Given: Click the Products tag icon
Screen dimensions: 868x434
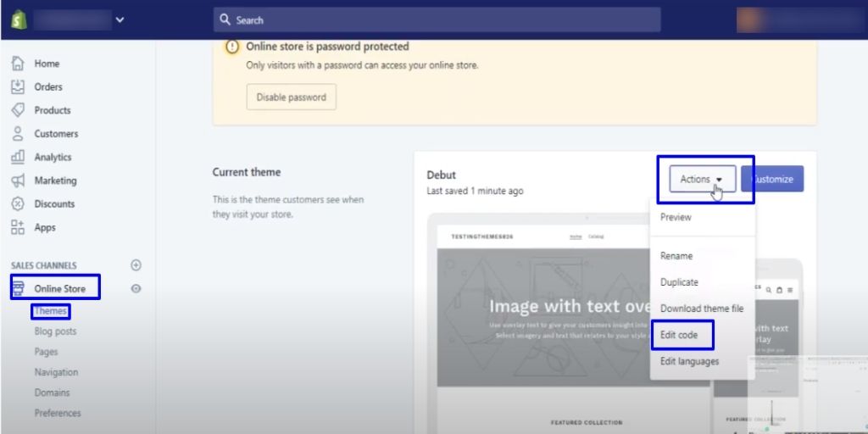Looking at the screenshot, I should coord(18,110).
